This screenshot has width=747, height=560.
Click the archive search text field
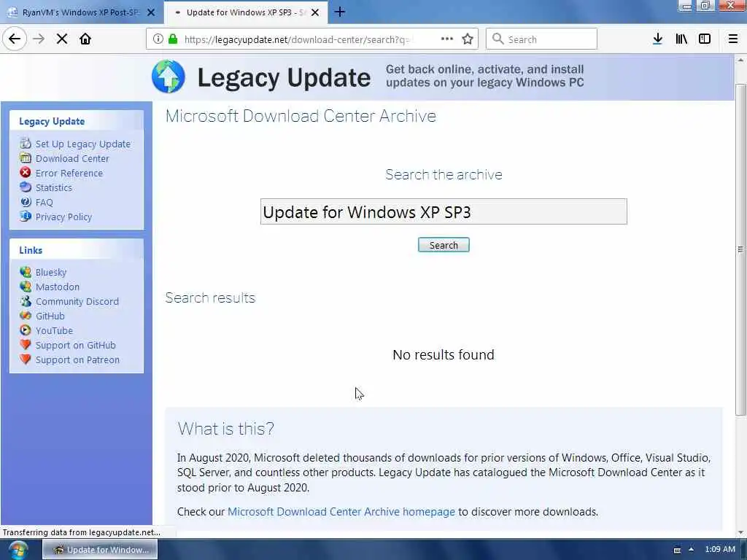(444, 211)
